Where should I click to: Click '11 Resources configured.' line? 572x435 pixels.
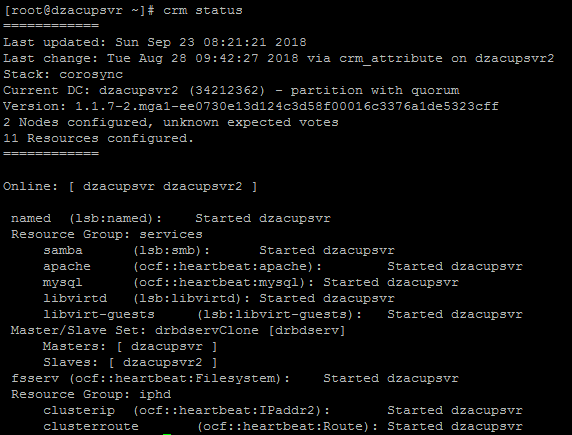pyautogui.click(x=98, y=139)
